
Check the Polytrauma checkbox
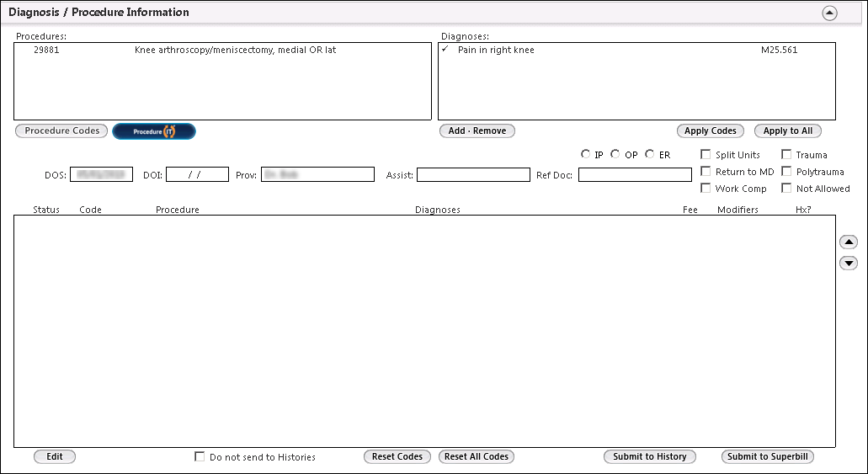pyautogui.click(x=786, y=172)
